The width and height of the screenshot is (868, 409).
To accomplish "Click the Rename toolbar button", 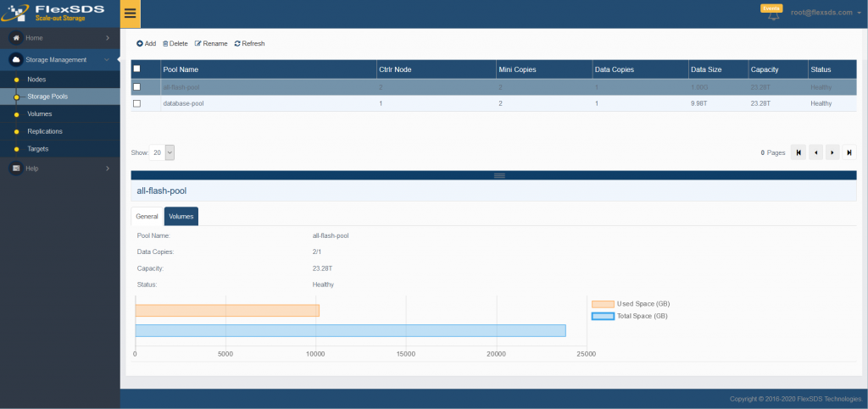I will click(211, 44).
